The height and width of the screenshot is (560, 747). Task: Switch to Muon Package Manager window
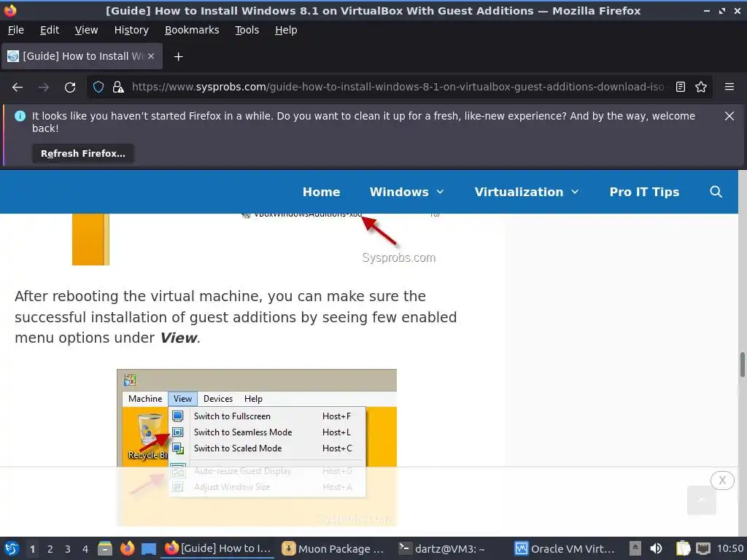[x=334, y=548]
